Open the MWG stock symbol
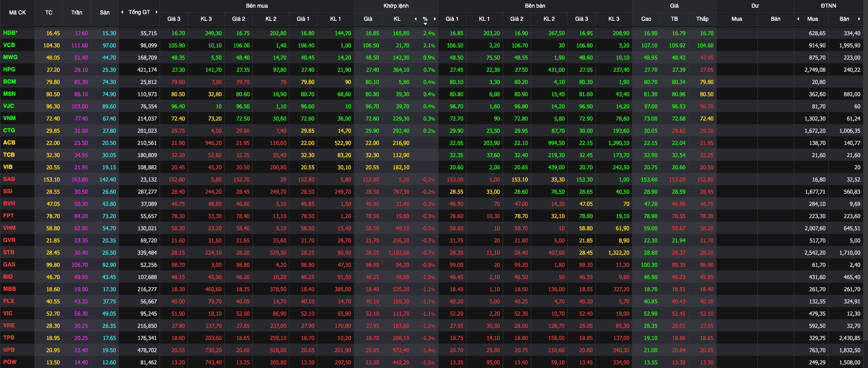 click(10, 57)
